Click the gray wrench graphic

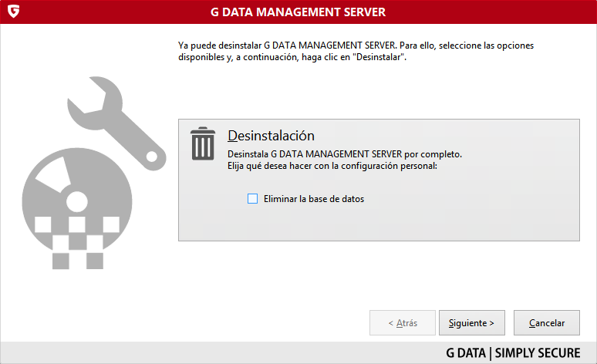coord(116,120)
